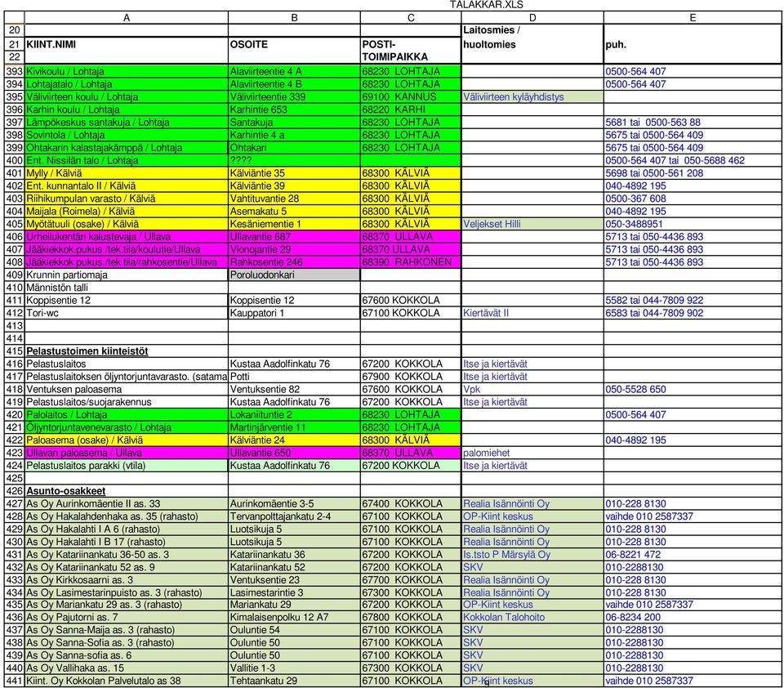The width and height of the screenshot is (784, 688).
Task: Select cell Pelastuslaitos/suojarakennus
Action: [x=127, y=402]
